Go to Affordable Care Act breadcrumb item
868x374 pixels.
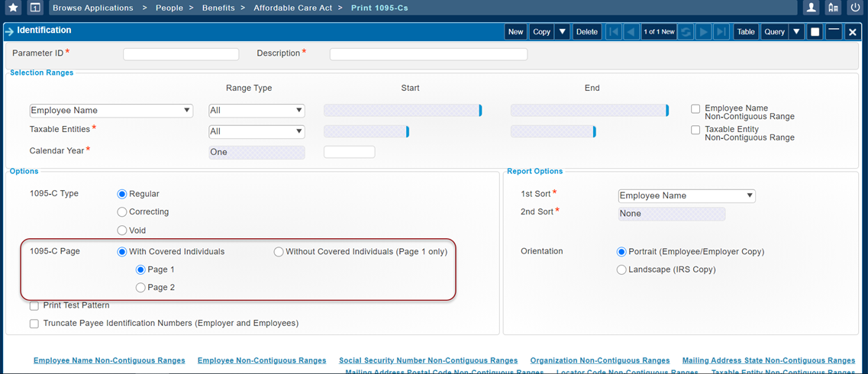292,8
